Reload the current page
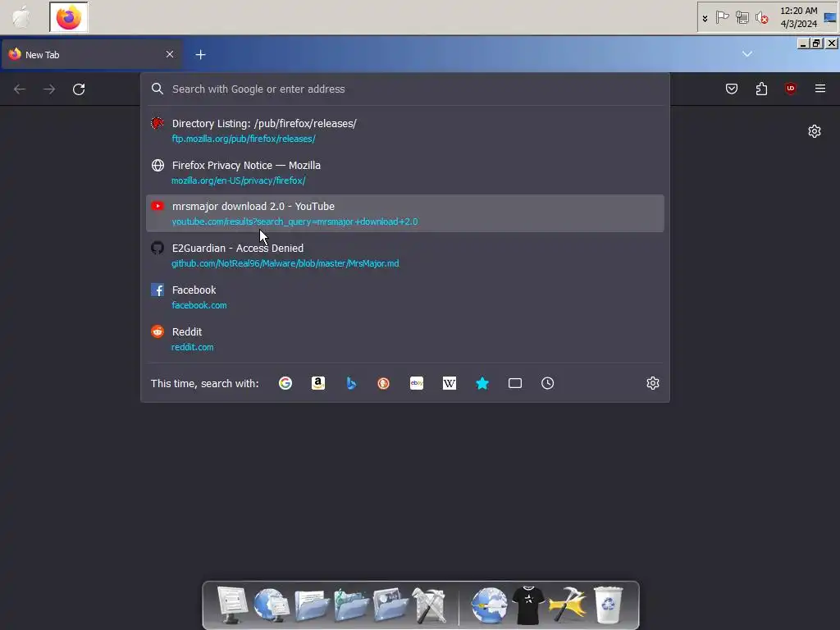The width and height of the screenshot is (840, 630). (79, 89)
